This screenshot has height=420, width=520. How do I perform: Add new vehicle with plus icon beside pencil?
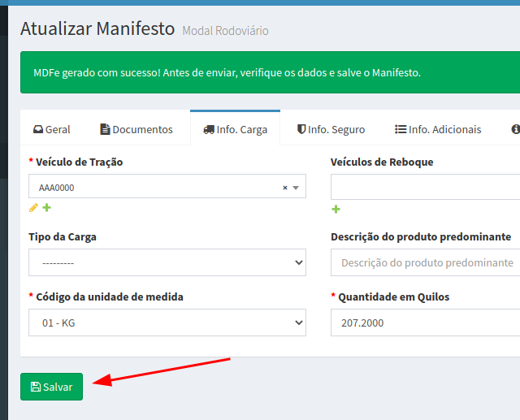(46, 208)
